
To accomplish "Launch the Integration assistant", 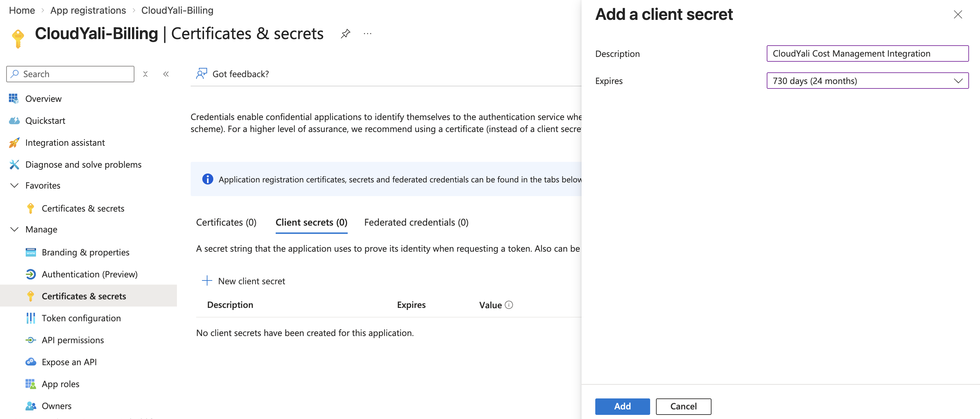I will (65, 143).
